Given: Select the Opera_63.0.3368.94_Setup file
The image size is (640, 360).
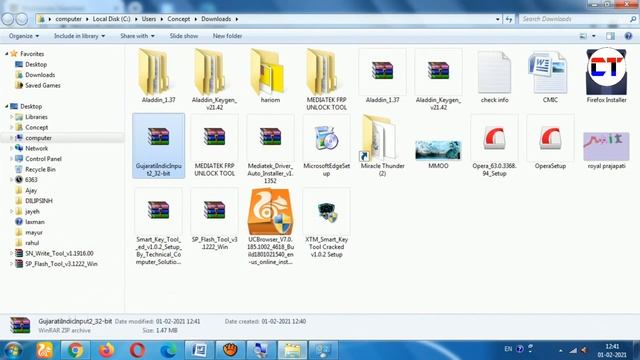Looking at the screenshot, I should click(x=494, y=146).
